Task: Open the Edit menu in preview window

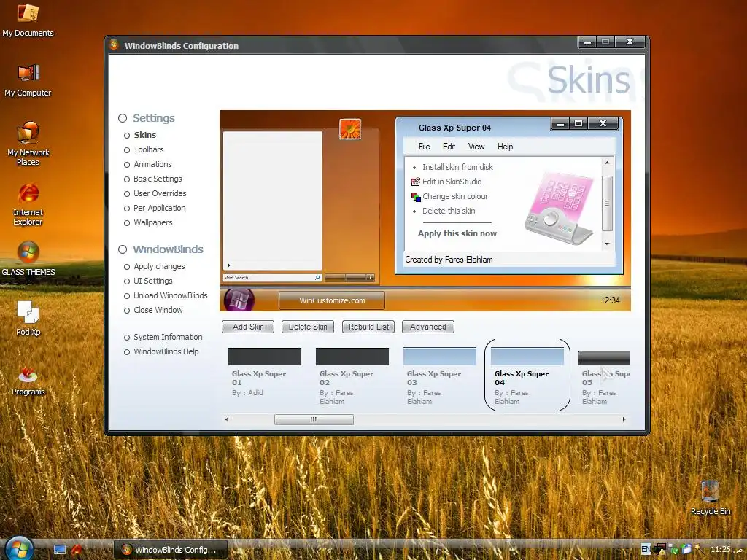Action: coord(449,147)
